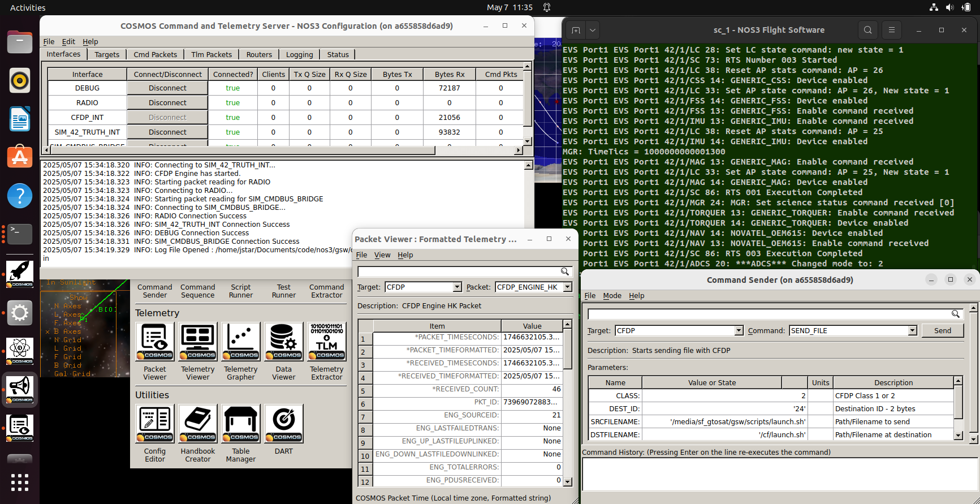
Task: Open LibreOffice Writer from the dock
Action: pyautogui.click(x=20, y=119)
